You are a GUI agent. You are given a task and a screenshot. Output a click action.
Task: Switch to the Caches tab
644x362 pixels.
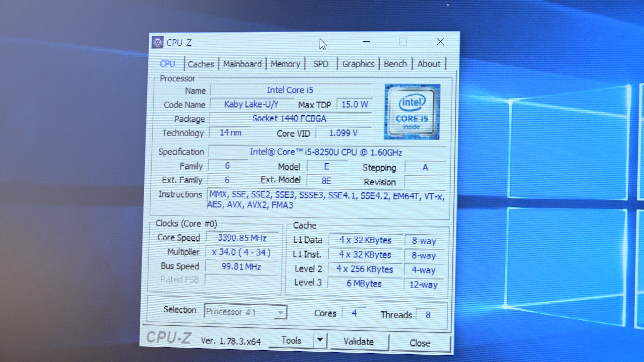tap(201, 64)
